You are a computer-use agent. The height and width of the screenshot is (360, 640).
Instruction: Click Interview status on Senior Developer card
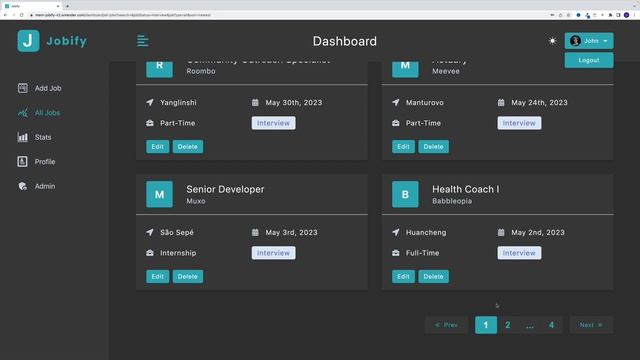click(x=273, y=253)
